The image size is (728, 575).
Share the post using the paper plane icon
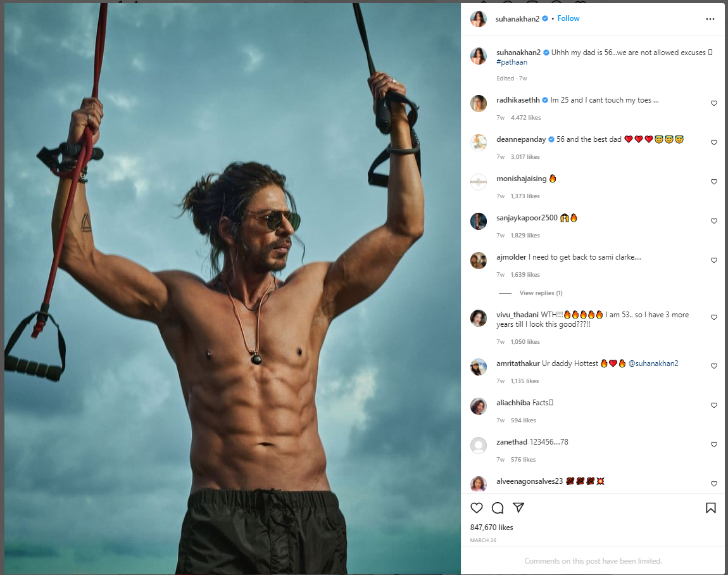518,508
